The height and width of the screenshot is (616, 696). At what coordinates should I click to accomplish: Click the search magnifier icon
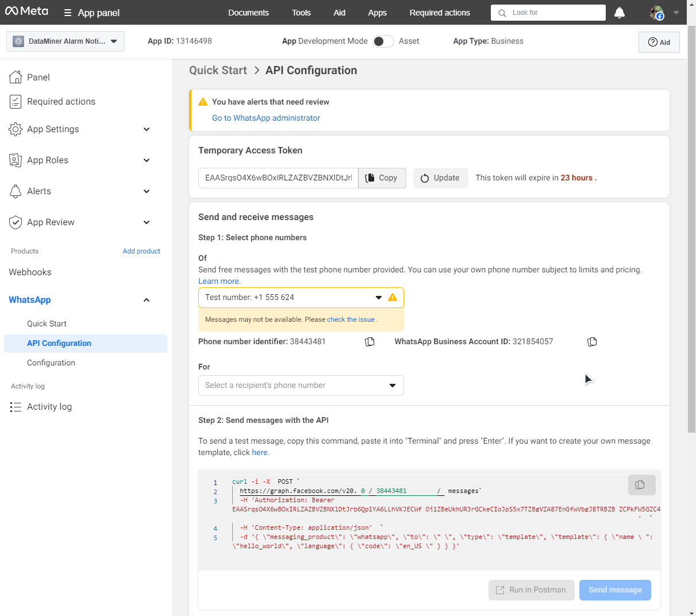pyautogui.click(x=502, y=13)
